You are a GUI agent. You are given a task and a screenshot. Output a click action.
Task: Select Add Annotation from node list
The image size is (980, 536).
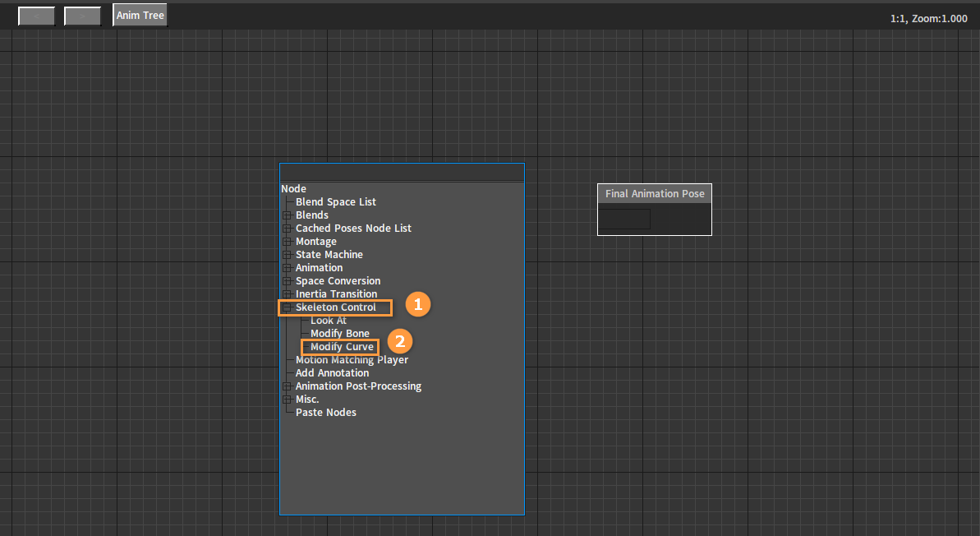coord(332,372)
